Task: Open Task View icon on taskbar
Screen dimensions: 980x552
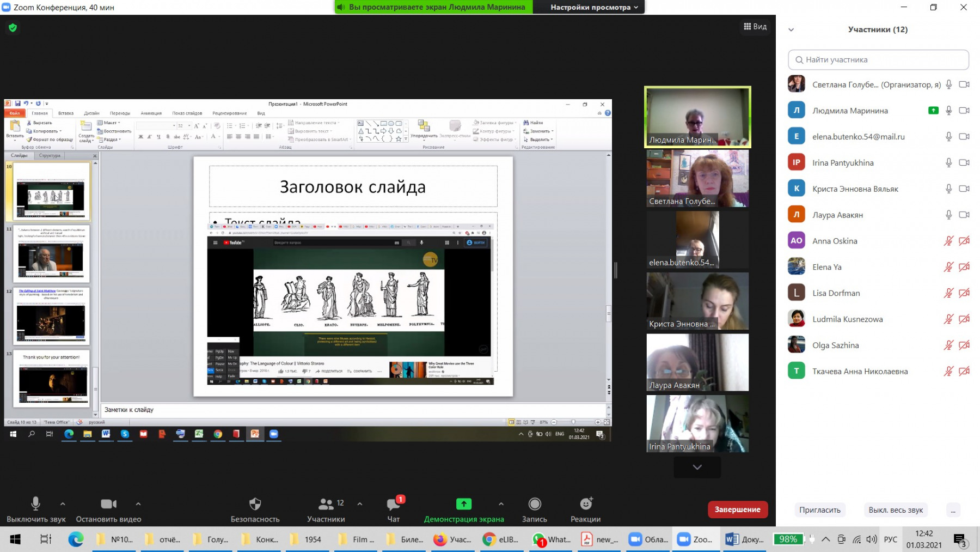Action: pos(46,539)
